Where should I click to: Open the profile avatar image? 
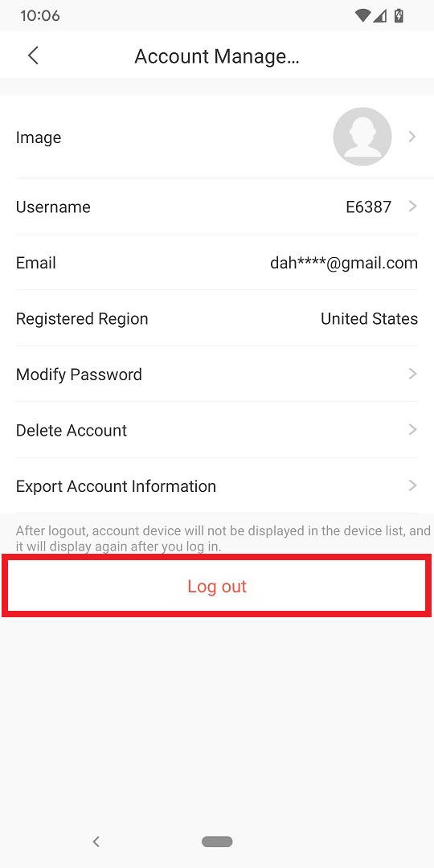point(362,137)
